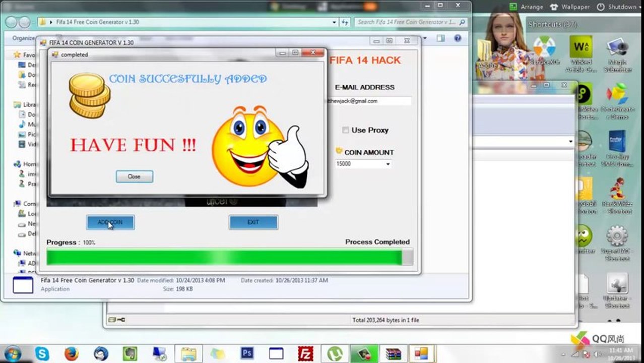Open SuperHAC shortcut gear icon
This screenshot has height=363, width=644.
617,243
